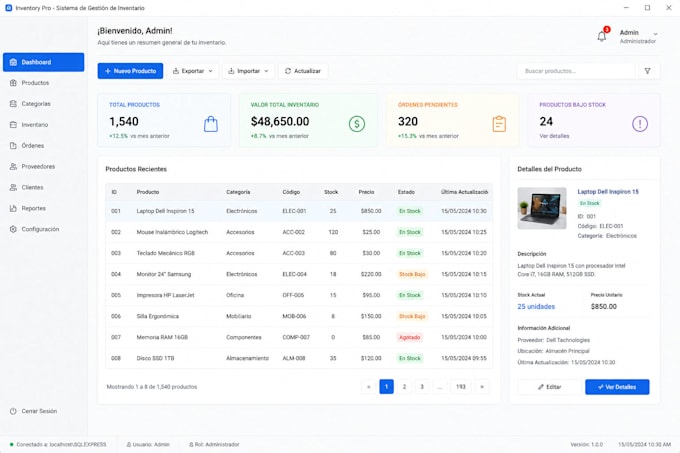Click Versión 1.0.0 in the status bar

tap(587, 444)
